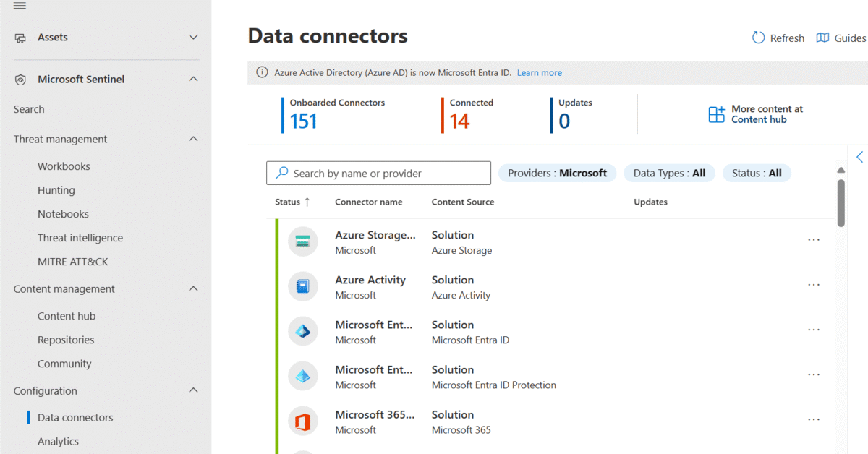
Task: Sort by Status column arrow
Action: click(x=307, y=202)
